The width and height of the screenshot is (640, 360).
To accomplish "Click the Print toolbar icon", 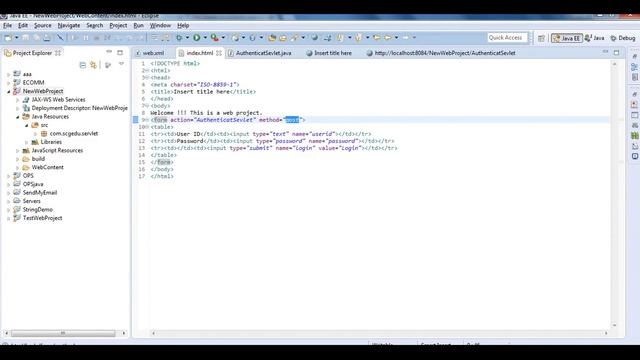I will point(47,38).
